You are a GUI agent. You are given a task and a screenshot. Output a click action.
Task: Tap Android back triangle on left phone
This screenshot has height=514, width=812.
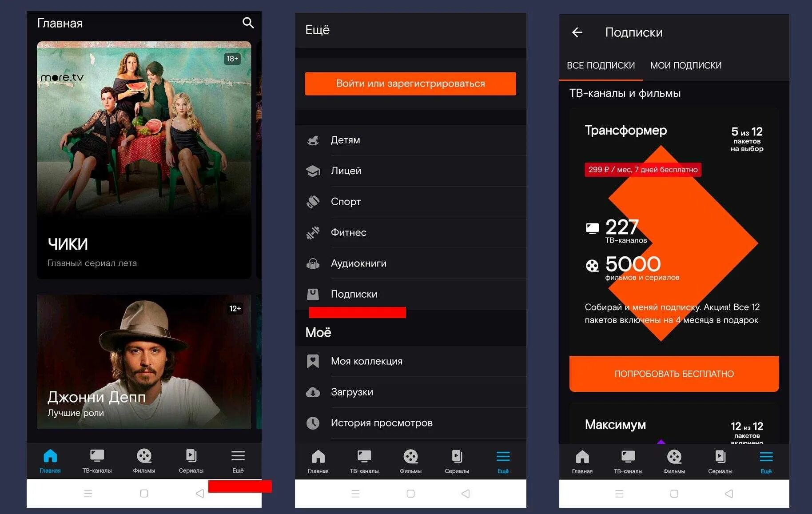tap(200, 494)
